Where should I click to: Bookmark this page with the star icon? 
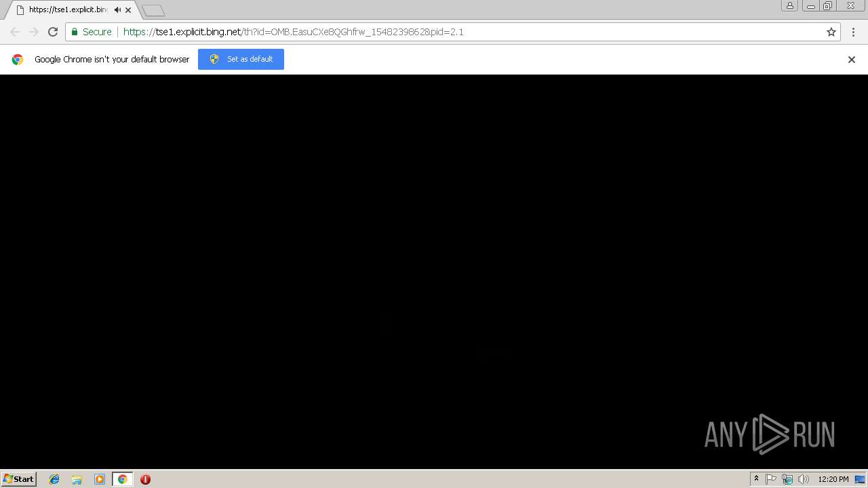[831, 32]
